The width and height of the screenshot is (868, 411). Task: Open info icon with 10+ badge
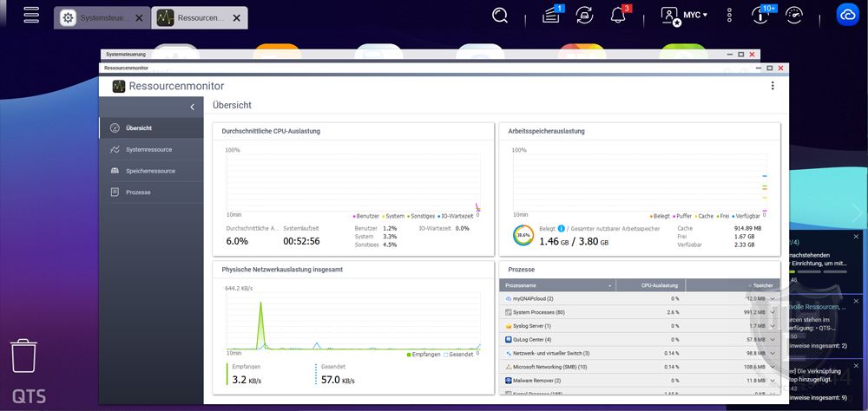point(762,16)
